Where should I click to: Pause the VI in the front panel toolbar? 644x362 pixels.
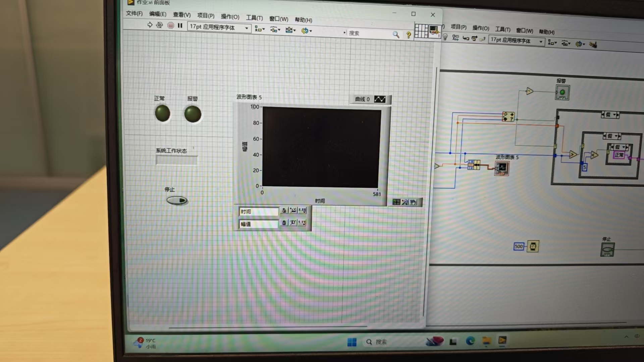[x=180, y=25]
